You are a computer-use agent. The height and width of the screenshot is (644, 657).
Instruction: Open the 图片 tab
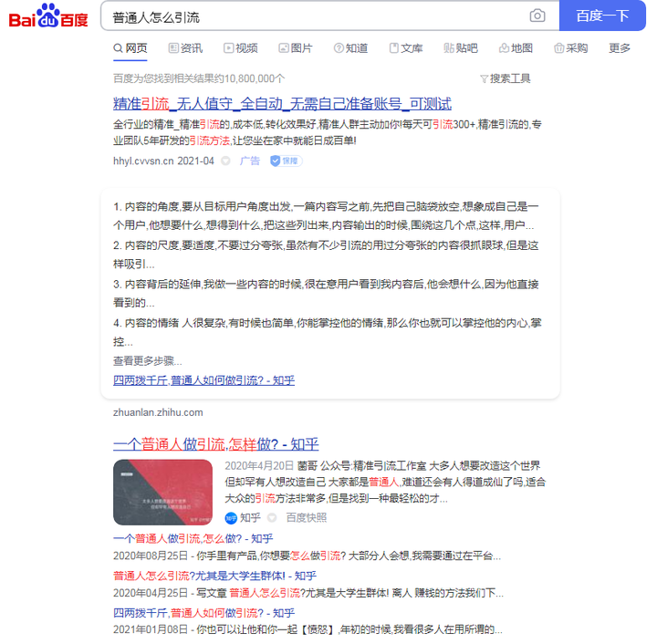tap(296, 48)
